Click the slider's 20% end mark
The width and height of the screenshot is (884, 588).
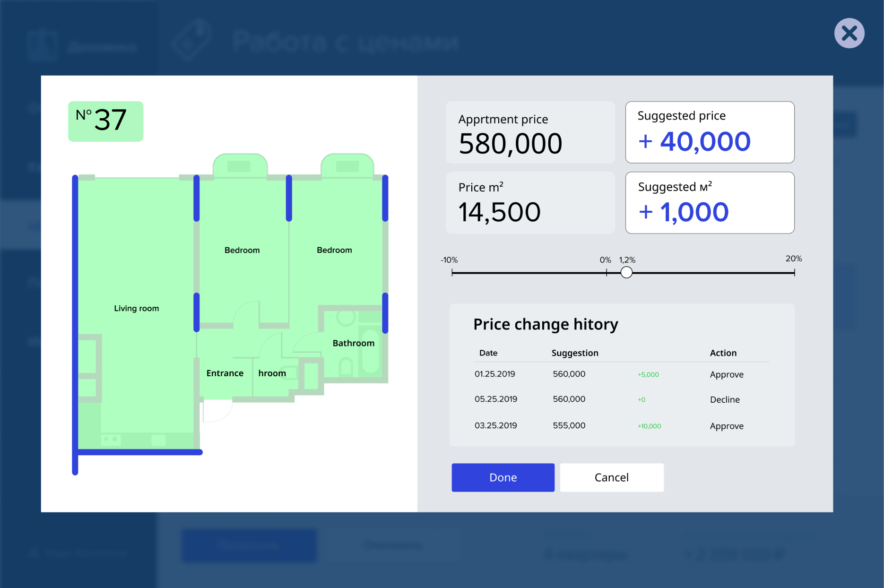coord(794,272)
